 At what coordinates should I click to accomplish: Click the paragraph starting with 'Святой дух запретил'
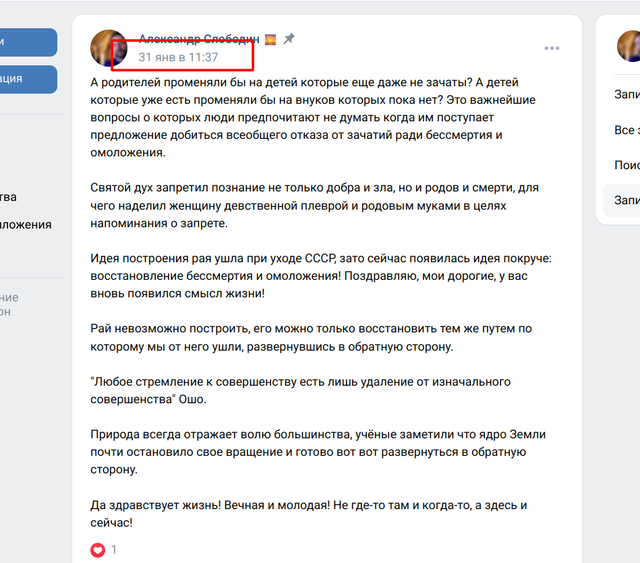tap(314, 205)
